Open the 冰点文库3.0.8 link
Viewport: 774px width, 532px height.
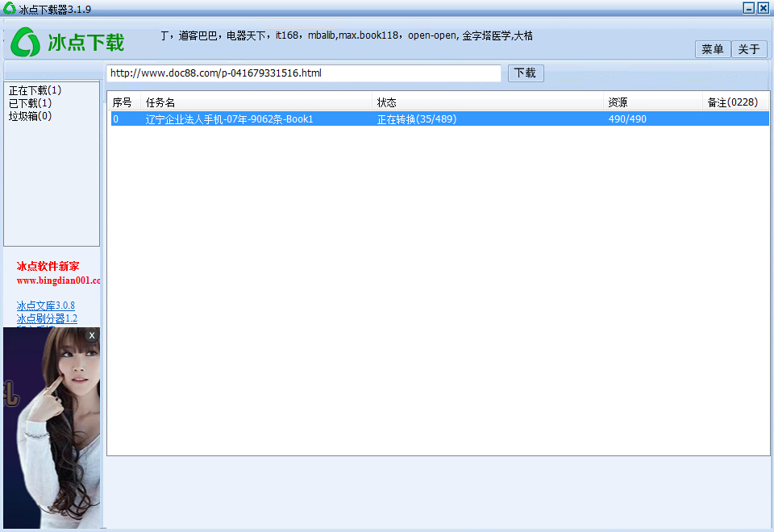pyautogui.click(x=44, y=305)
